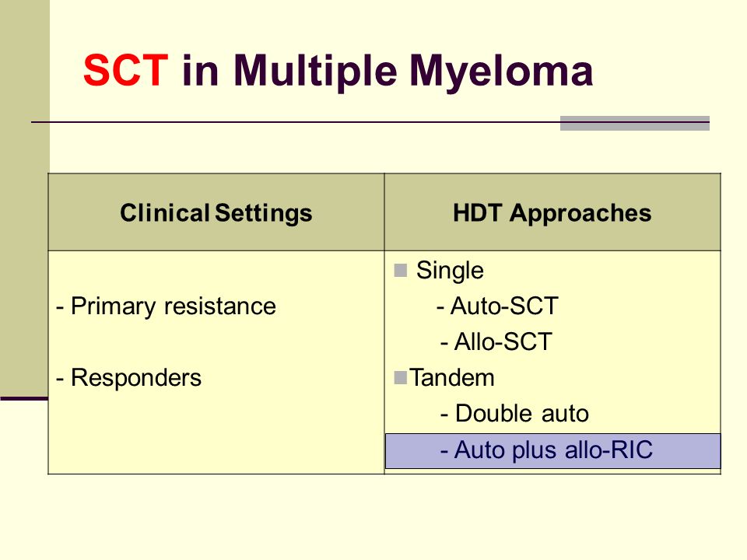Select the Primary resistance entry
Viewport: 747px width, 560px height.
(x=166, y=306)
